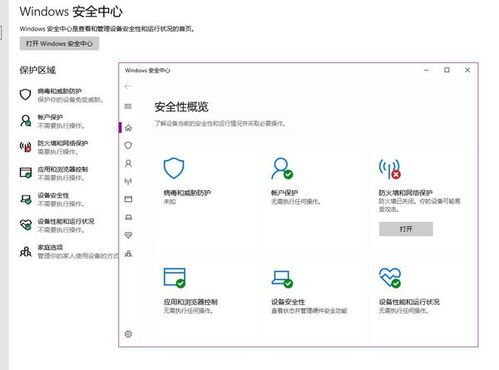Go back using the arrow in Security window
This screenshot has height=370, width=499.
(x=128, y=86)
